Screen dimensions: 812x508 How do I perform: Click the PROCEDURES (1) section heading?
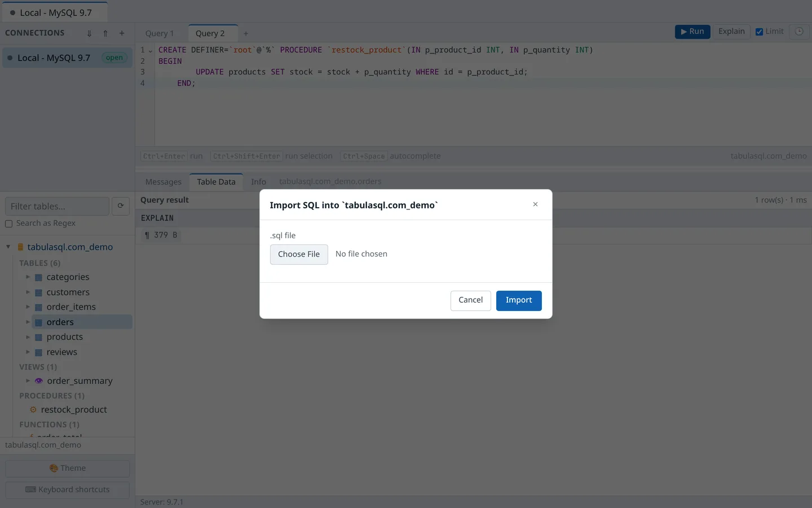(52, 396)
